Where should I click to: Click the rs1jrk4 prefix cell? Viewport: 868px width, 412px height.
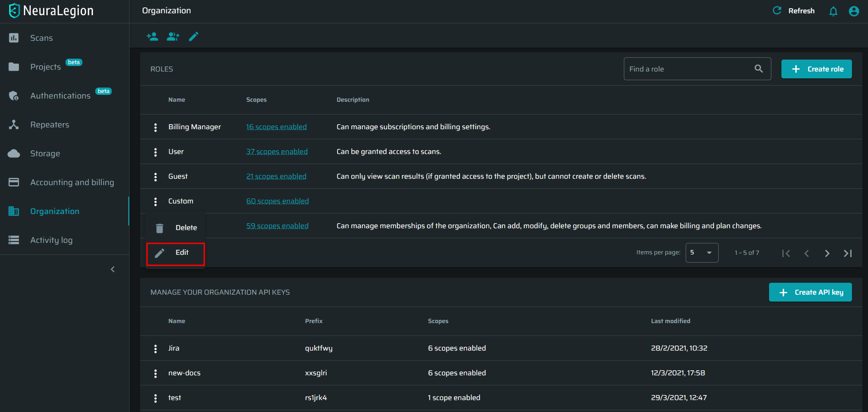316,398
